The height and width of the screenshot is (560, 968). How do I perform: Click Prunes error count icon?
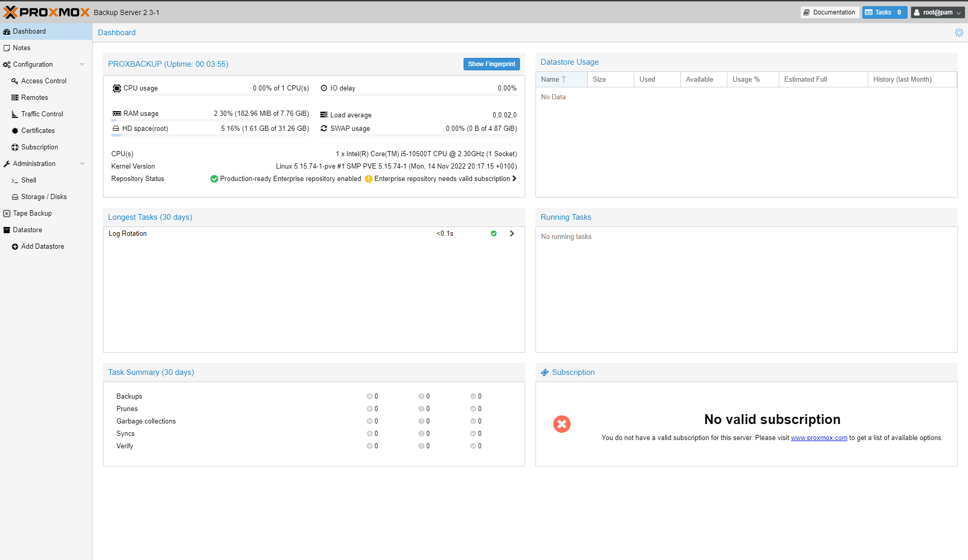(x=369, y=409)
